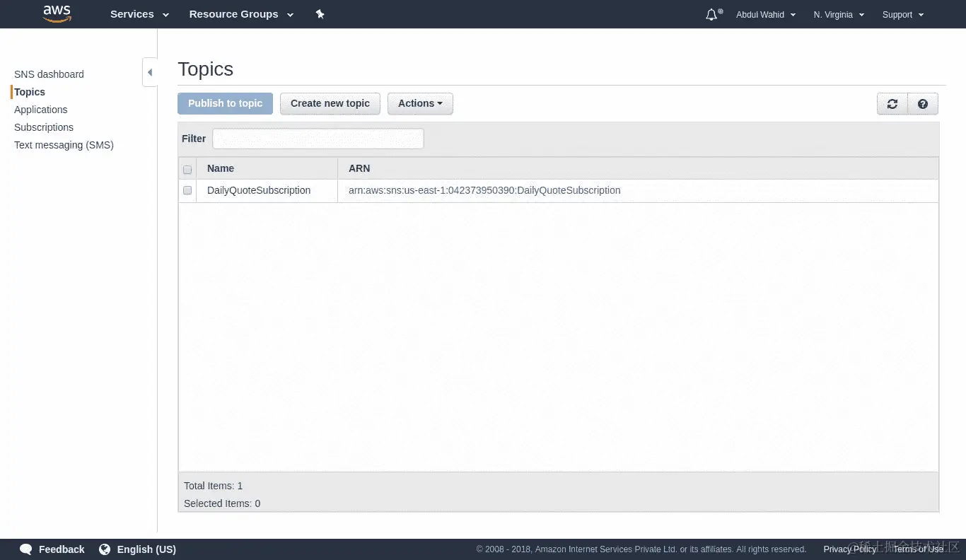Expand the Support menu

pos(903,15)
